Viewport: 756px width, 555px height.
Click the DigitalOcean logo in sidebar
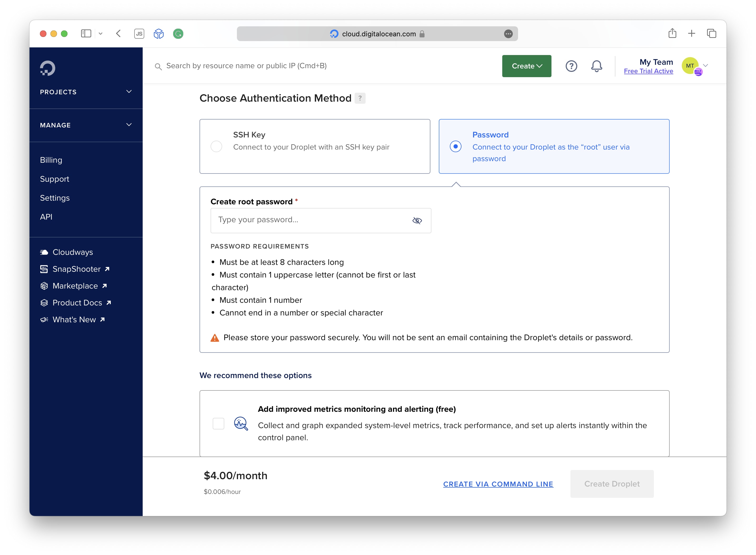pyautogui.click(x=47, y=68)
